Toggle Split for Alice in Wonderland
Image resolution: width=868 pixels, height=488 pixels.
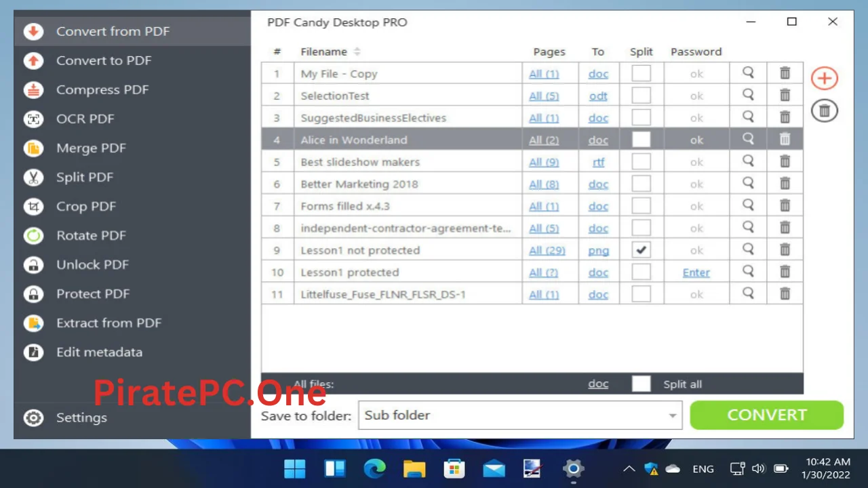[x=641, y=140]
